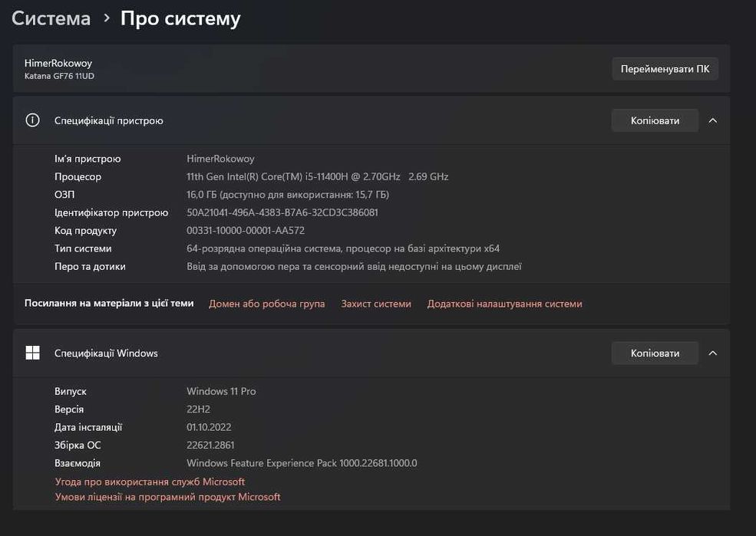Open Додаткові налаштування системи link
The width and height of the screenshot is (756, 536).
click(x=504, y=304)
